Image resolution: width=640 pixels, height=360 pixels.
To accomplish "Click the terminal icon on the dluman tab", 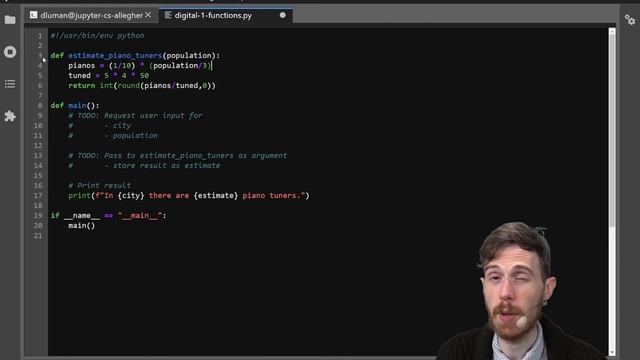I will 33,15.
